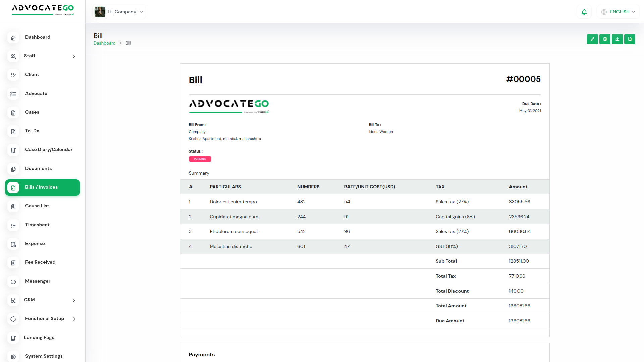644x362 pixels.
Task: Click the pencil edit bill button
Action: tap(592, 39)
